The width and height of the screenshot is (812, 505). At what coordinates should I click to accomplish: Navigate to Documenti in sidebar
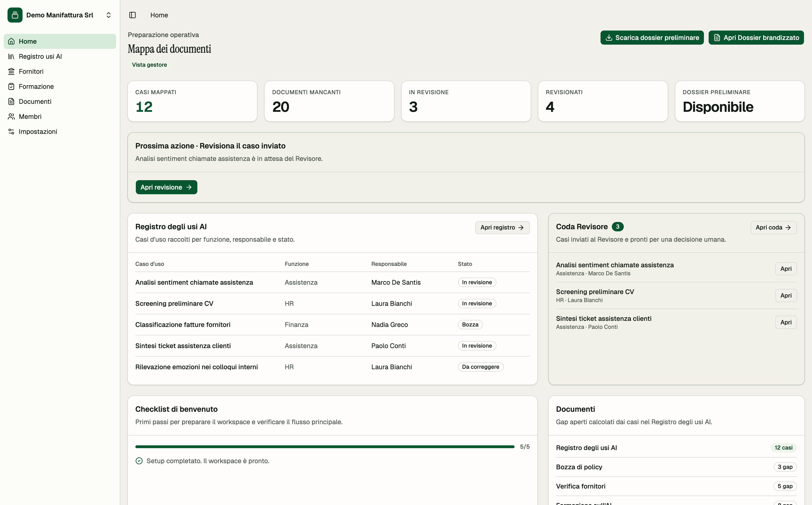tap(60, 101)
